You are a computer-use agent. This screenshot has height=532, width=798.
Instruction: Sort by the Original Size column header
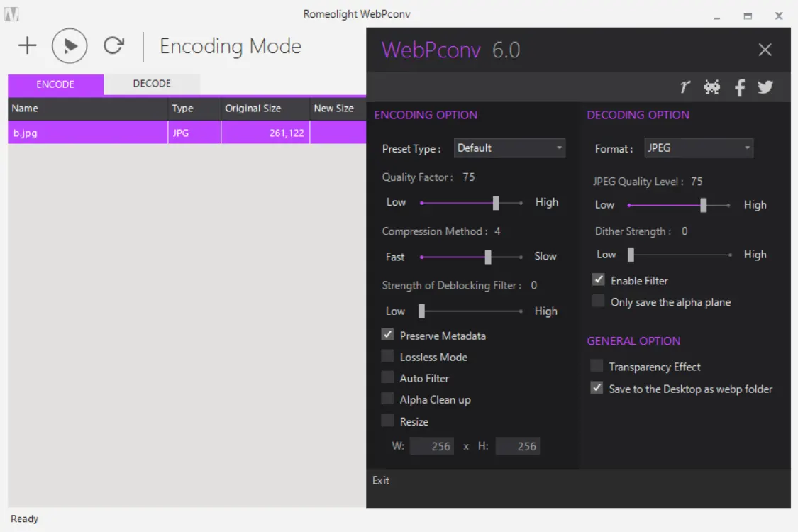pyautogui.click(x=265, y=109)
